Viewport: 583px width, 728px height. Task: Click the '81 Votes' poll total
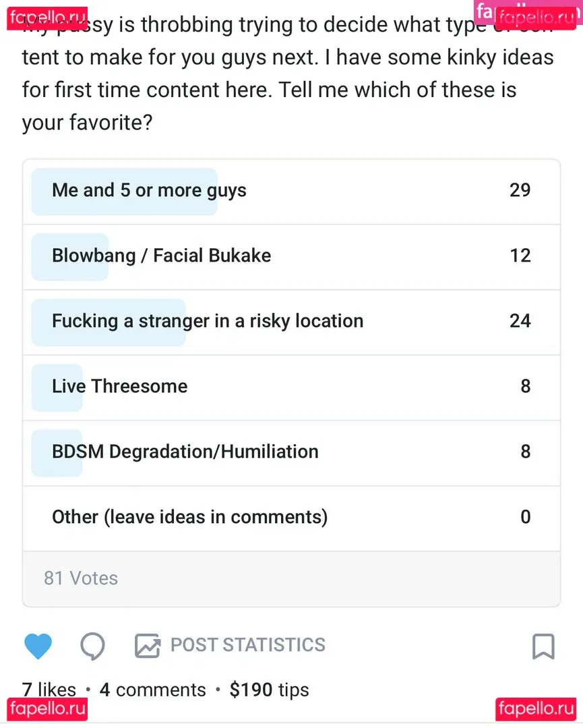click(x=81, y=578)
